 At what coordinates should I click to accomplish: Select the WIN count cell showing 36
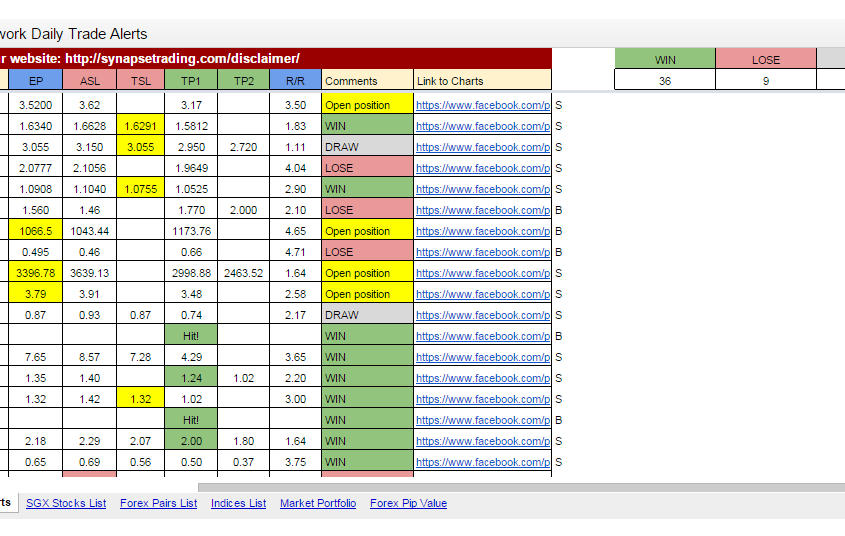click(665, 81)
